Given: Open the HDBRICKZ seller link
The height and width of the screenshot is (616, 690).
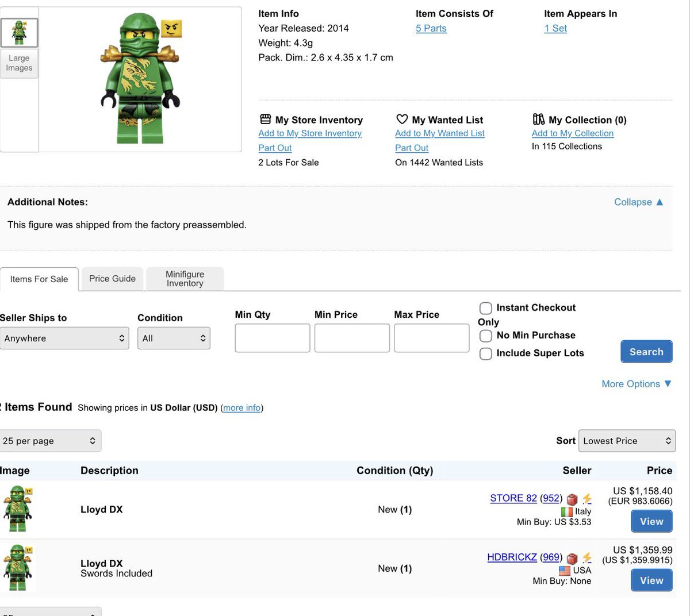Looking at the screenshot, I should point(512,557).
